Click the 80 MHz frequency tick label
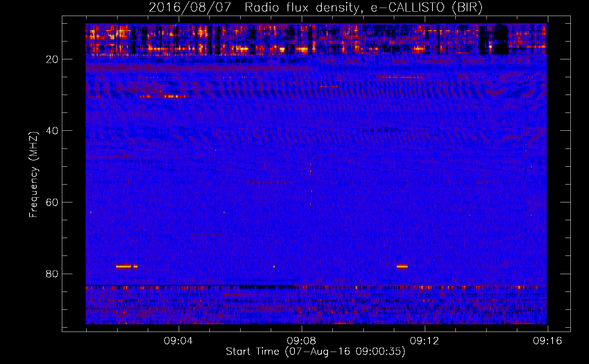Viewport: 589px width, 364px height. [x=52, y=274]
